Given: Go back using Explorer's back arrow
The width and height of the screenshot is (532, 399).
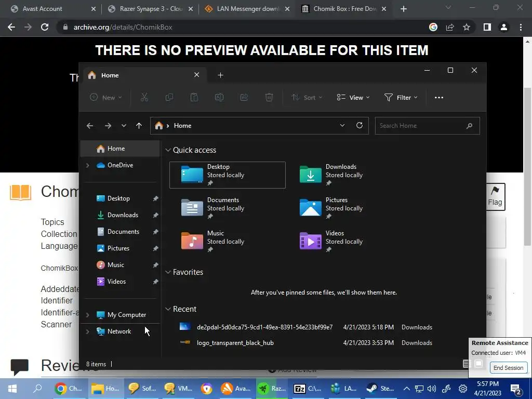Looking at the screenshot, I should (90, 126).
